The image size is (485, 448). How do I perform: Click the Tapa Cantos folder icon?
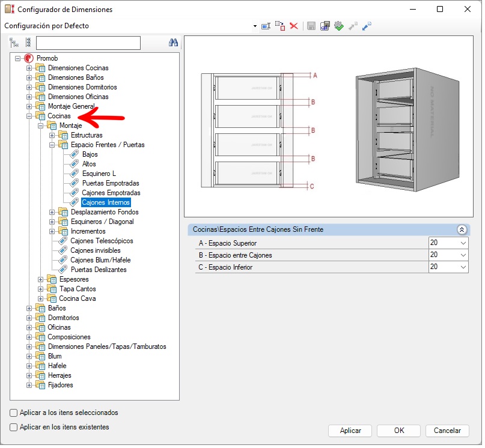click(x=52, y=289)
